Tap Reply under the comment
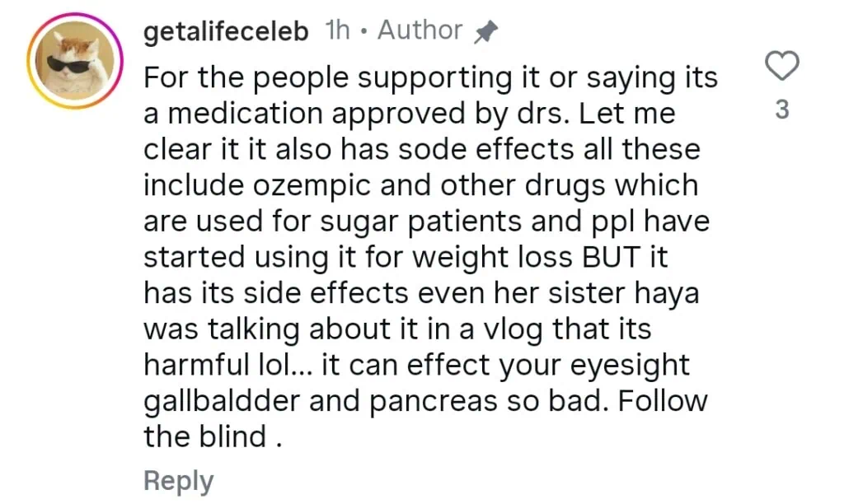Image resolution: width=844 pixels, height=504 pixels. coord(178,481)
